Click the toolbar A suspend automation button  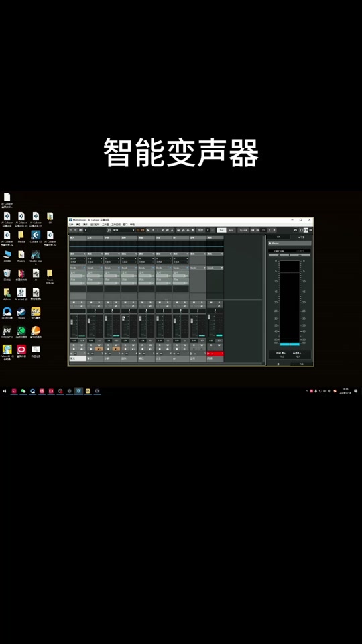(172, 230)
